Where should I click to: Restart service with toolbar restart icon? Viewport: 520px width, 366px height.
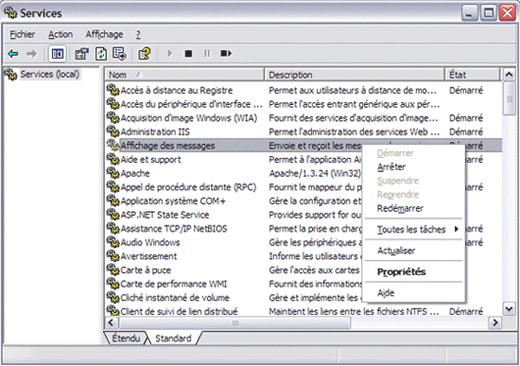[x=226, y=53]
